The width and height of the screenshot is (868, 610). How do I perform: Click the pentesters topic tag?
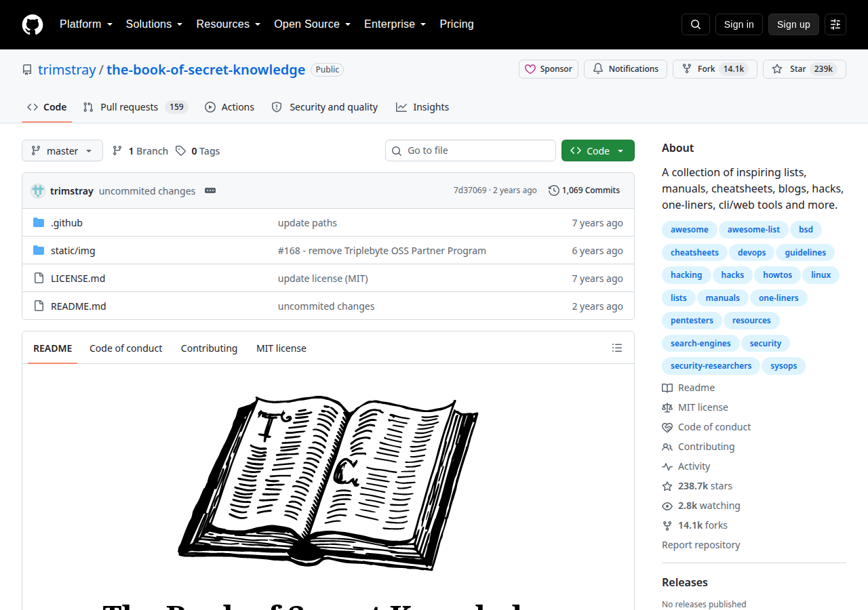click(x=692, y=321)
